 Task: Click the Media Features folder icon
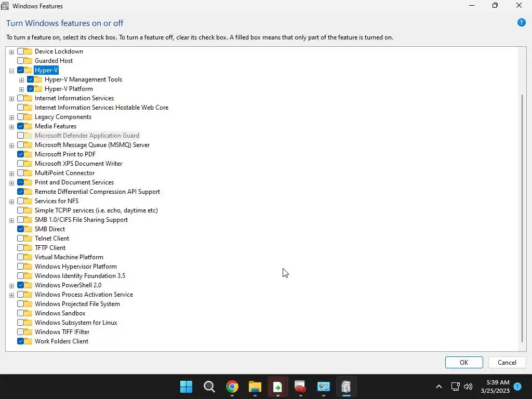(x=28, y=126)
